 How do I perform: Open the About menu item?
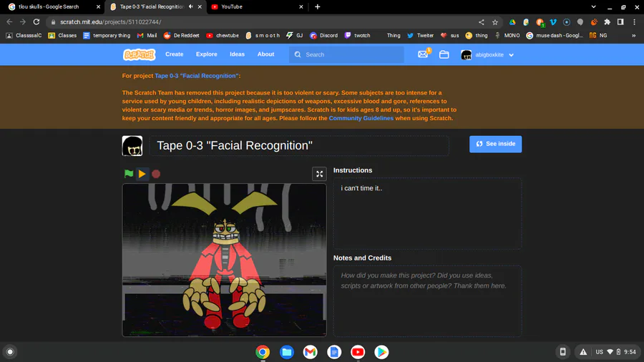265,54
